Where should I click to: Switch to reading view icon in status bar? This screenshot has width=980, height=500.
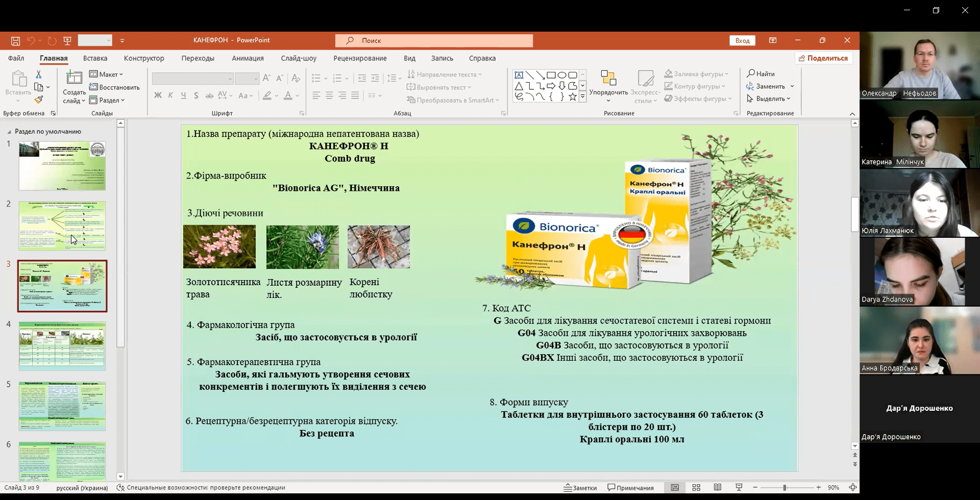pos(718,488)
